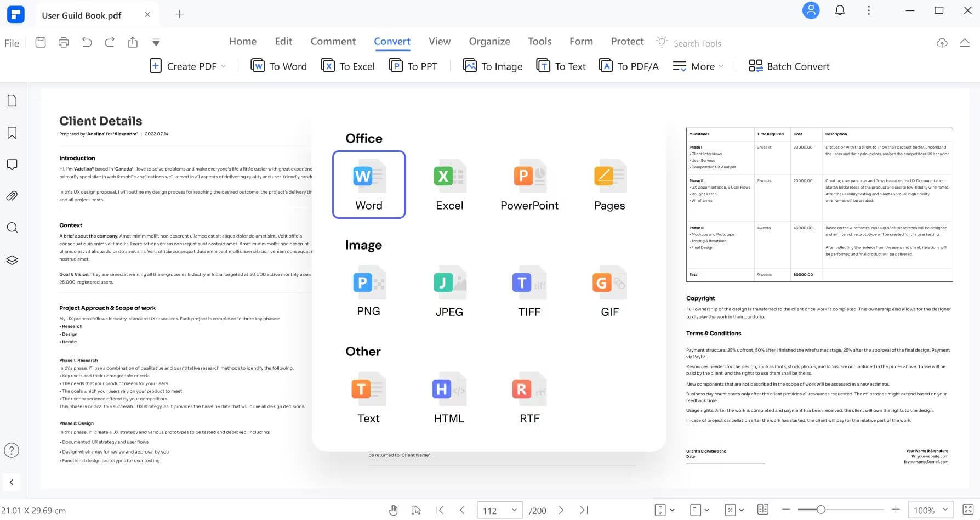Undo the last action
980x520 pixels.
pyautogui.click(x=87, y=42)
